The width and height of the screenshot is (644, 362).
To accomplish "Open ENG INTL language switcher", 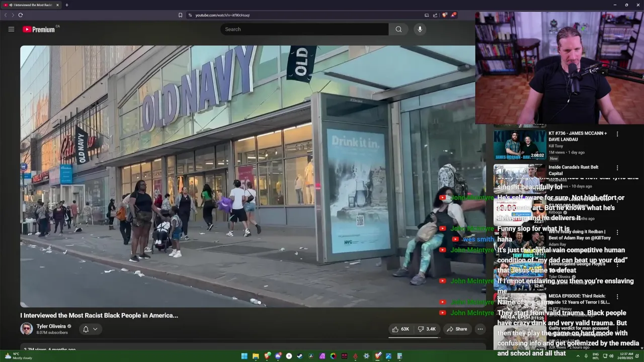I will [x=596, y=356].
